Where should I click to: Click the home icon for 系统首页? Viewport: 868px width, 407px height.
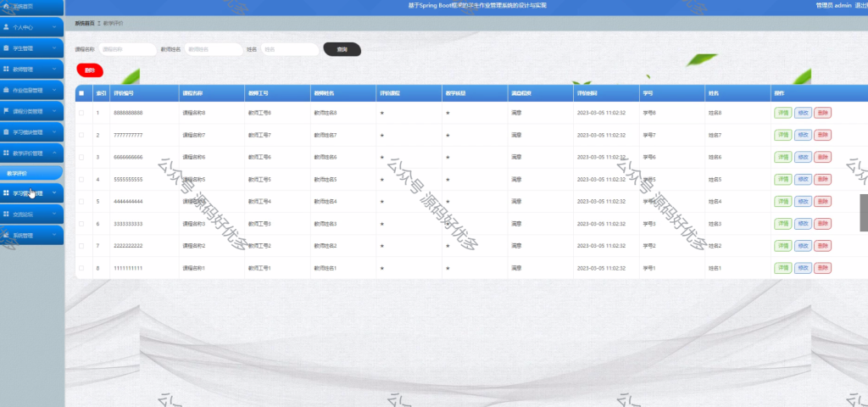(x=6, y=6)
